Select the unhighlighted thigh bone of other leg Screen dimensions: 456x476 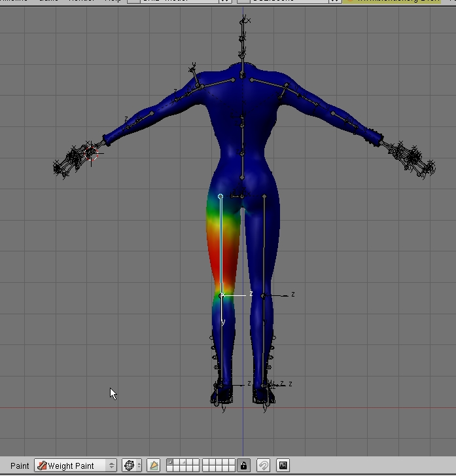264,246
